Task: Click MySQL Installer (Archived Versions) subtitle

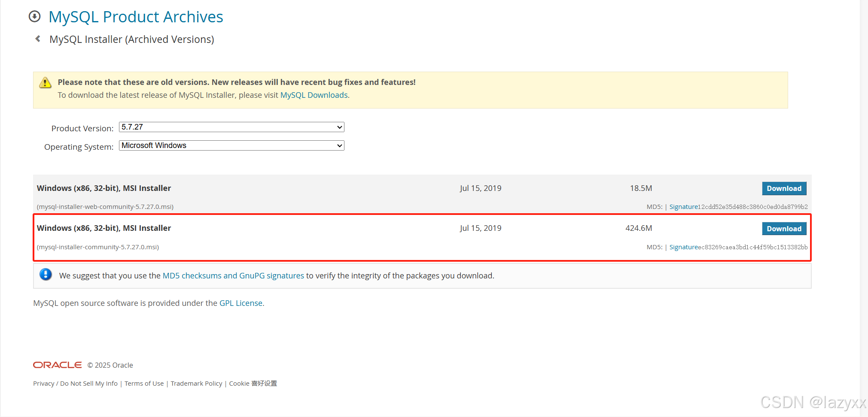Action: (132, 39)
